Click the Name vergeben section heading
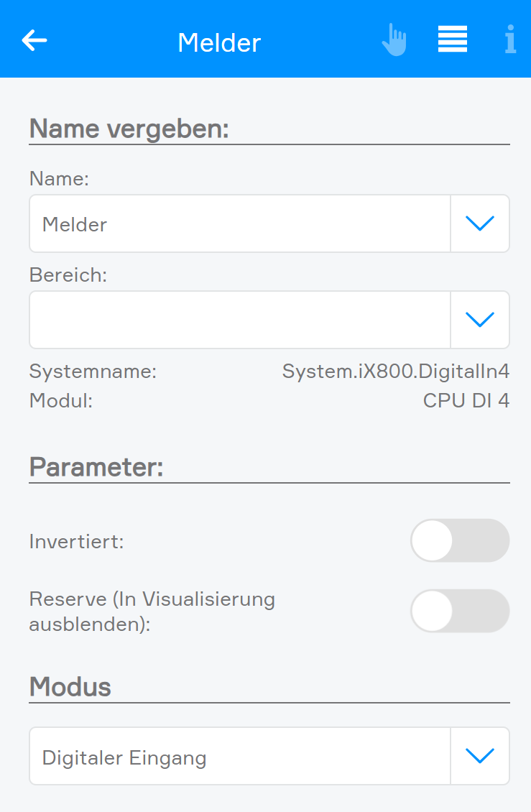531x812 pixels. click(129, 129)
